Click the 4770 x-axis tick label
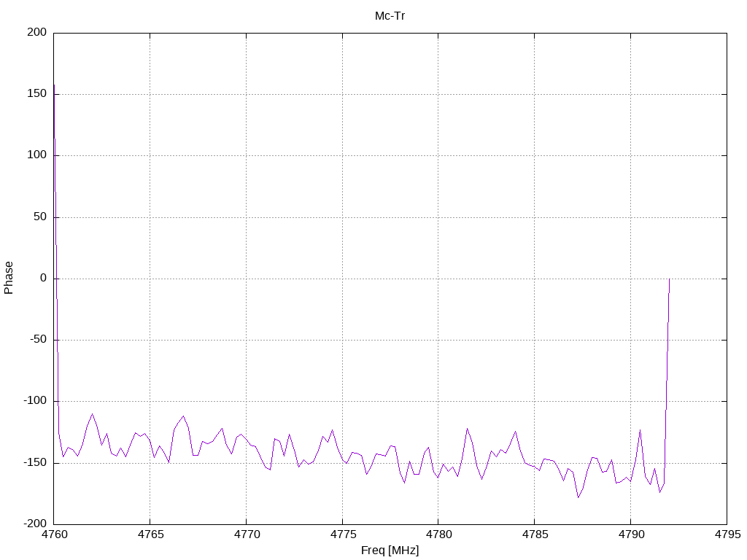Screen dimensions: 747x560 pos(247,534)
